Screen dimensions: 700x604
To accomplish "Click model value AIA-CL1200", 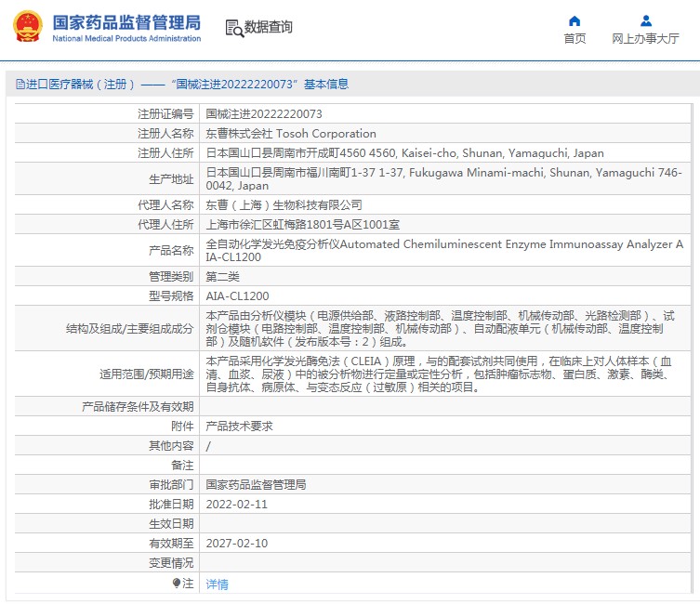I will click(x=237, y=296).
